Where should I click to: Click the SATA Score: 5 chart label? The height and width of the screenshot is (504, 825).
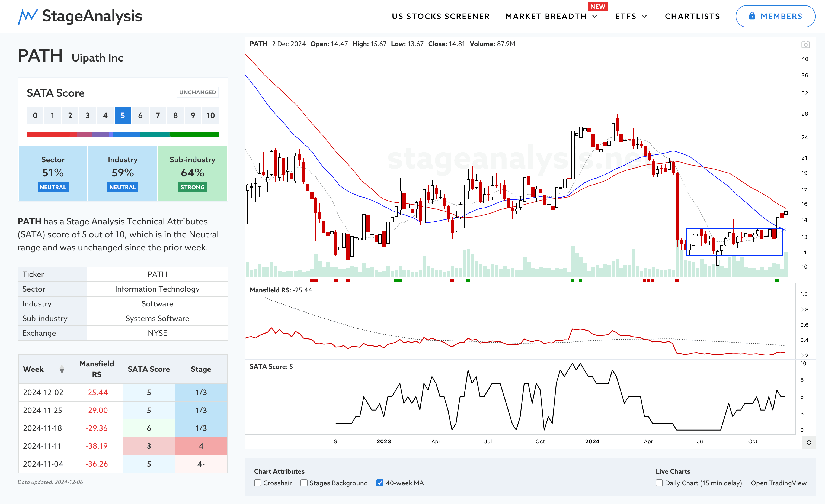[x=271, y=367]
